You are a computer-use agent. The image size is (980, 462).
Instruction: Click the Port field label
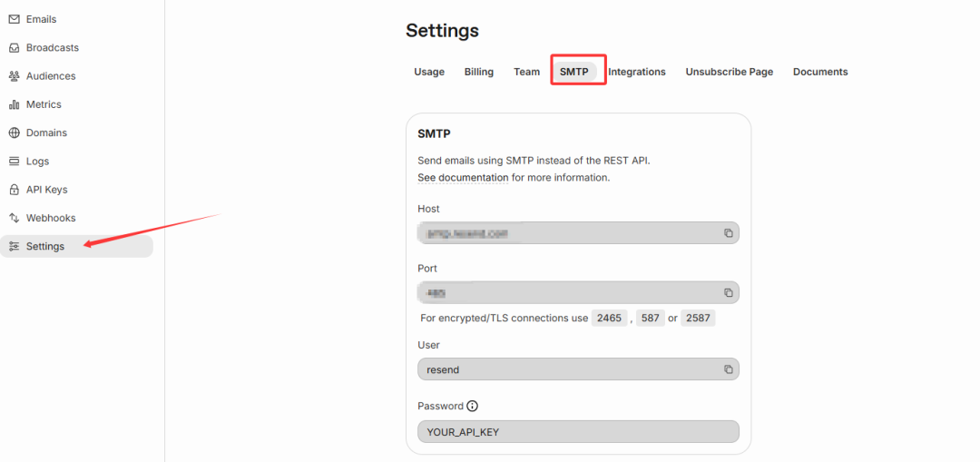(427, 268)
